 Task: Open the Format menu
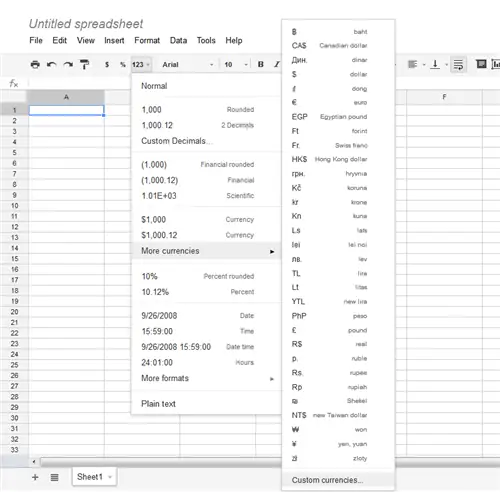click(147, 40)
